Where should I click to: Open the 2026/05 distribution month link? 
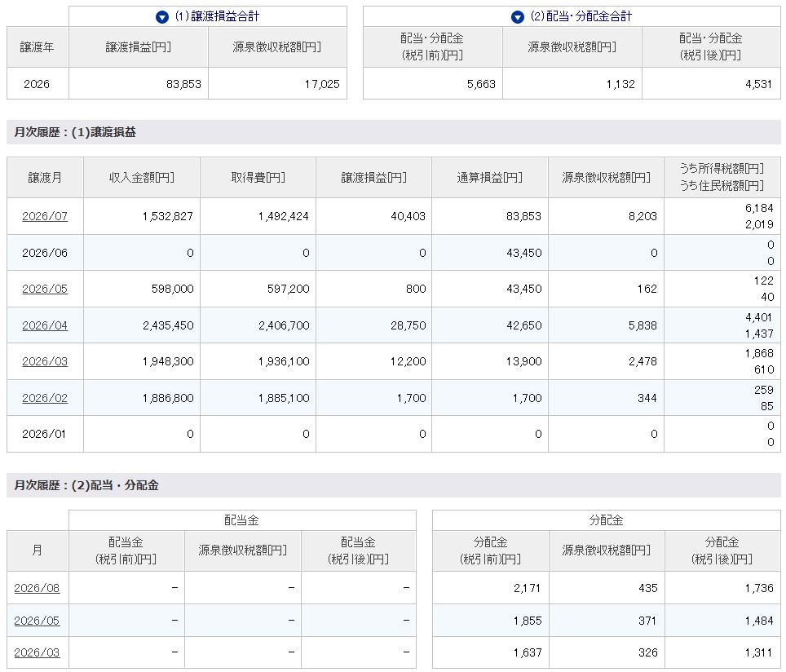[x=37, y=621]
